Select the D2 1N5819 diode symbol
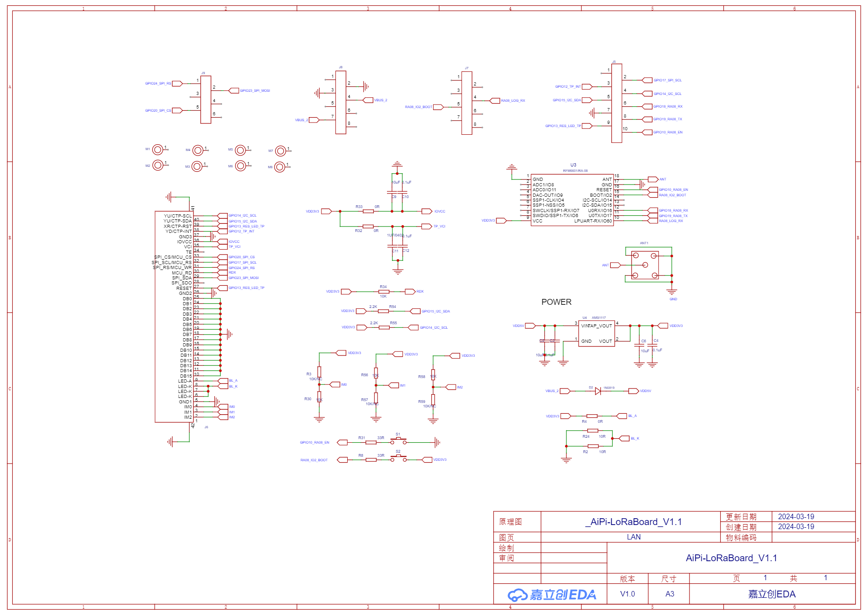The image size is (868, 615). (598, 391)
